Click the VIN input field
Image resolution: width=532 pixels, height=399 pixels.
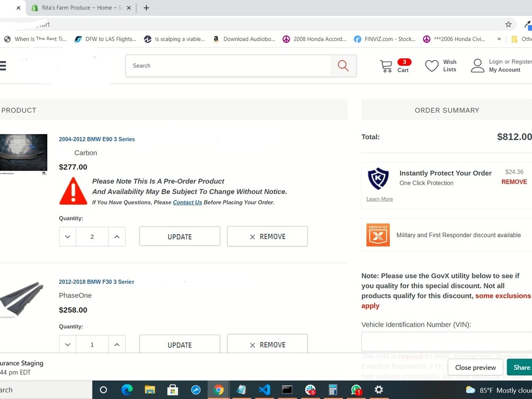pyautogui.click(x=446, y=342)
